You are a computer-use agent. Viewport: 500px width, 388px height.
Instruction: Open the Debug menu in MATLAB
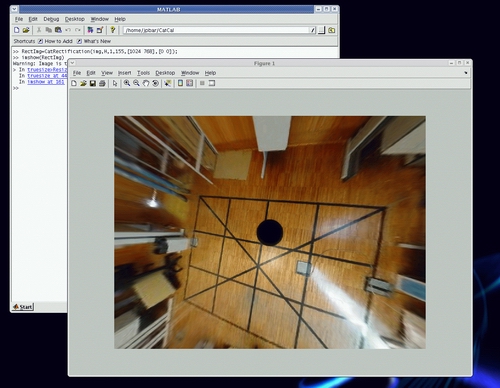click(51, 19)
